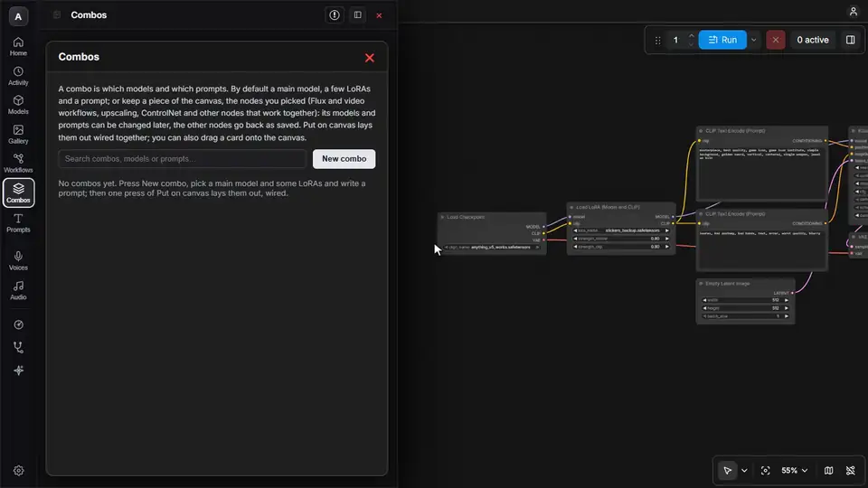The image size is (868, 488).
Task: Select the Combos sidebar item
Action: (18, 192)
